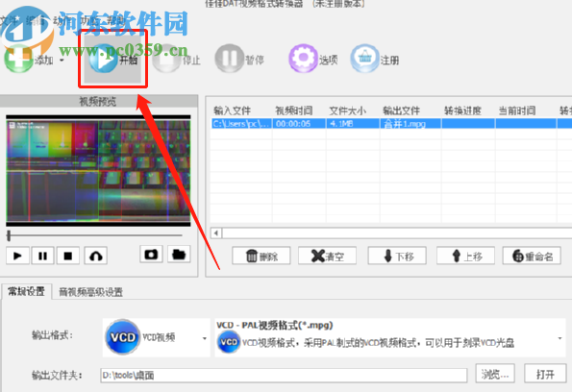
Task: Click the small VCD icon in the format description
Action: pyautogui.click(x=229, y=342)
